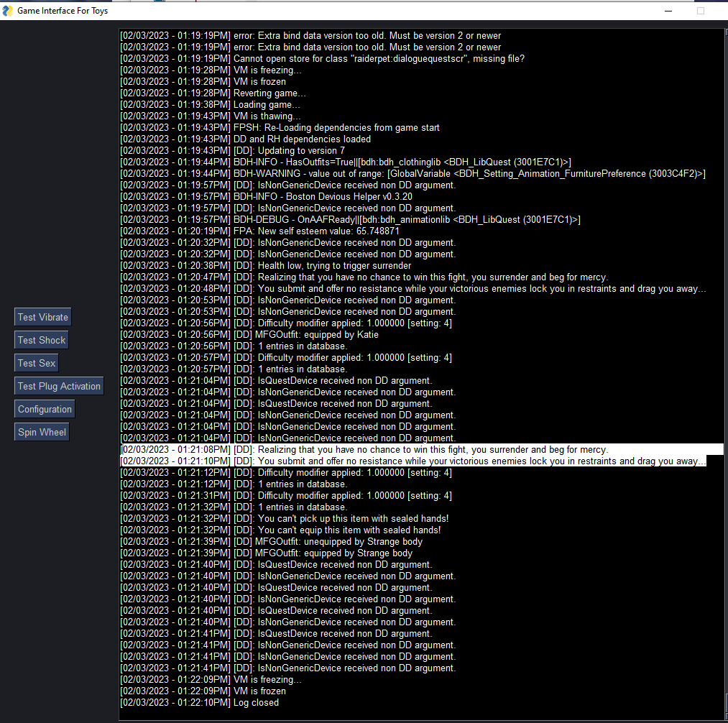Click 'VM is thawing...' log entry
The width and height of the screenshot is (728, 723).
pos(211,116)
